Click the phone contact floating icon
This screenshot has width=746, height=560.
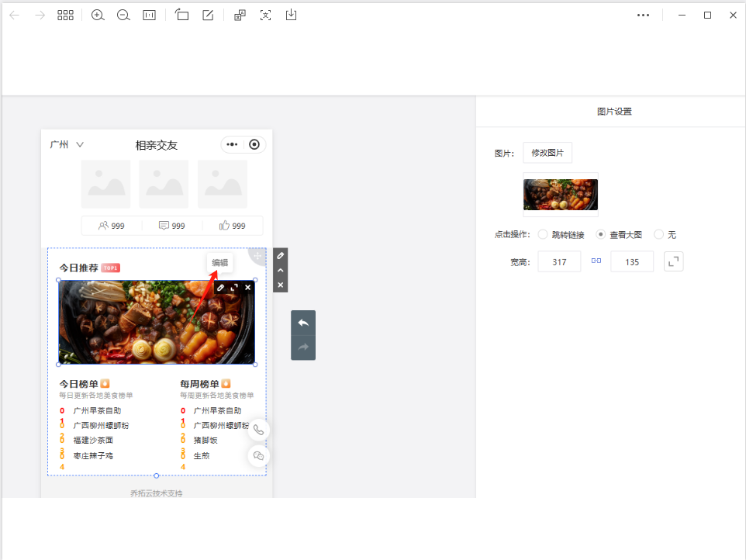click(258, 430)
